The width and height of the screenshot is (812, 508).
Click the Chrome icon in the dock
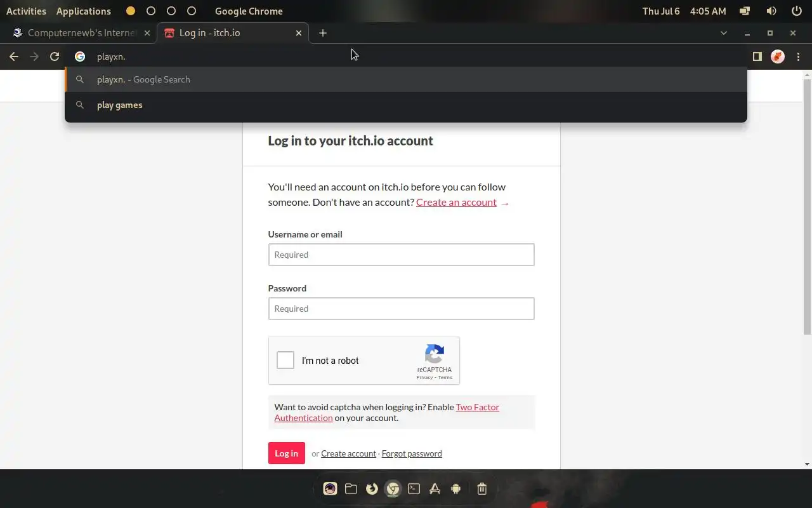point(393,488)
